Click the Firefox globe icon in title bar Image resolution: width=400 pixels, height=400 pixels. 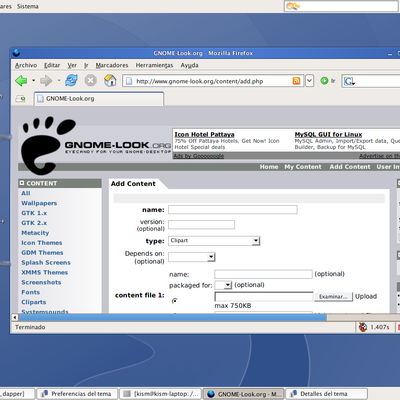(x=16, y=53)
